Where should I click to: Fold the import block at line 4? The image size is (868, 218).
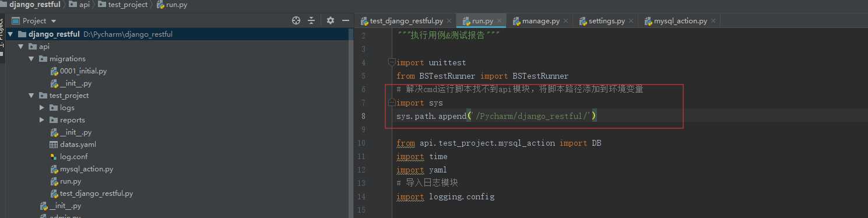[392, 62]
